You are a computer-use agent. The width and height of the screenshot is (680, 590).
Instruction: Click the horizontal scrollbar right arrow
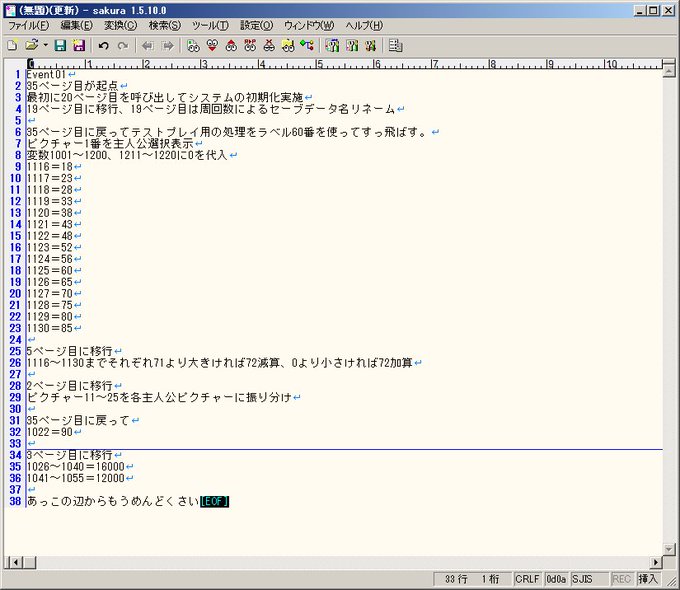click(x=656, y=563)
